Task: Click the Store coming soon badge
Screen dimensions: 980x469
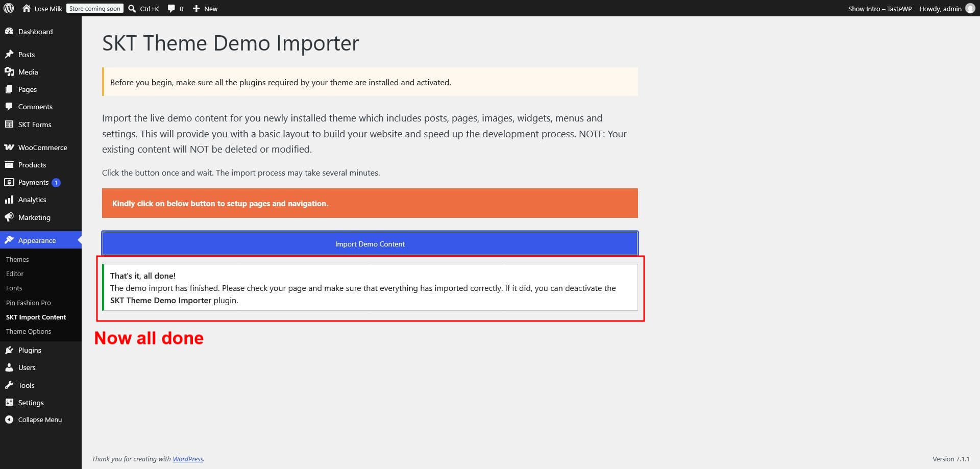Action: [95, 8]
